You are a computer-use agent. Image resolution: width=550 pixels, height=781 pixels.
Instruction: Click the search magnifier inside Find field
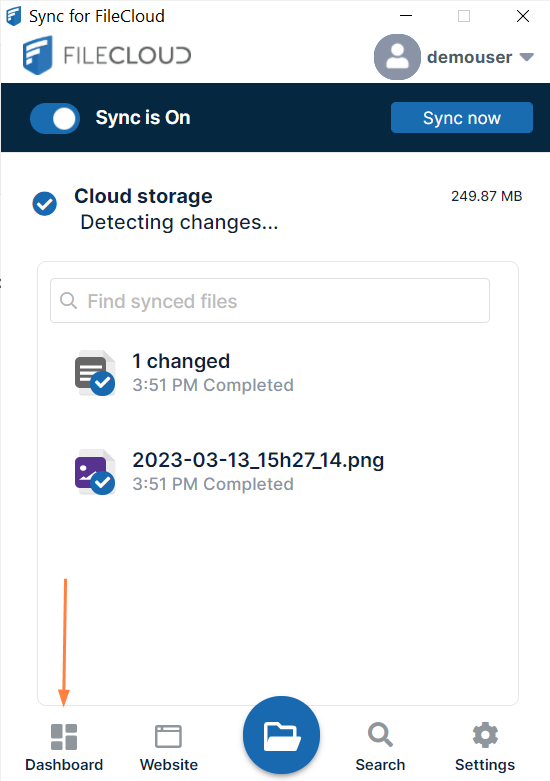coord(68,301)
